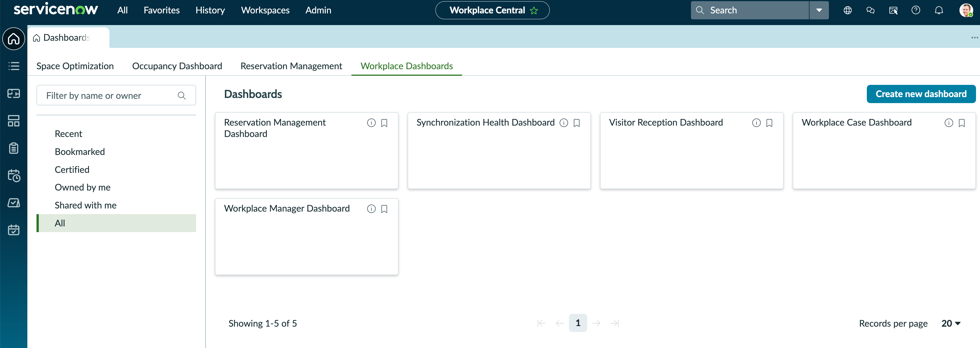
Task: Bookmark the Workplace Case Dashboard
Action: tap(962, 123)
